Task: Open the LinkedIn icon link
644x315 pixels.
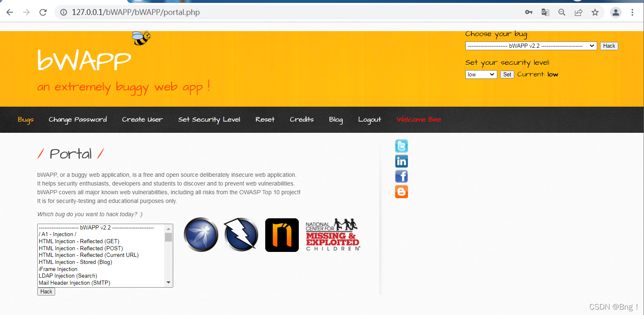Action: [402, 161]
